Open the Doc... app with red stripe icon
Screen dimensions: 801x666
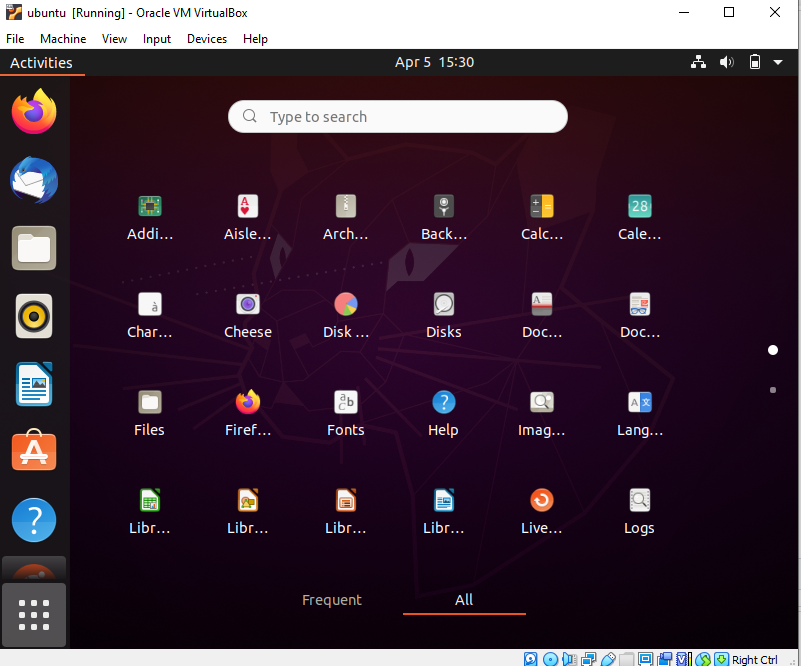pos(542,316)
